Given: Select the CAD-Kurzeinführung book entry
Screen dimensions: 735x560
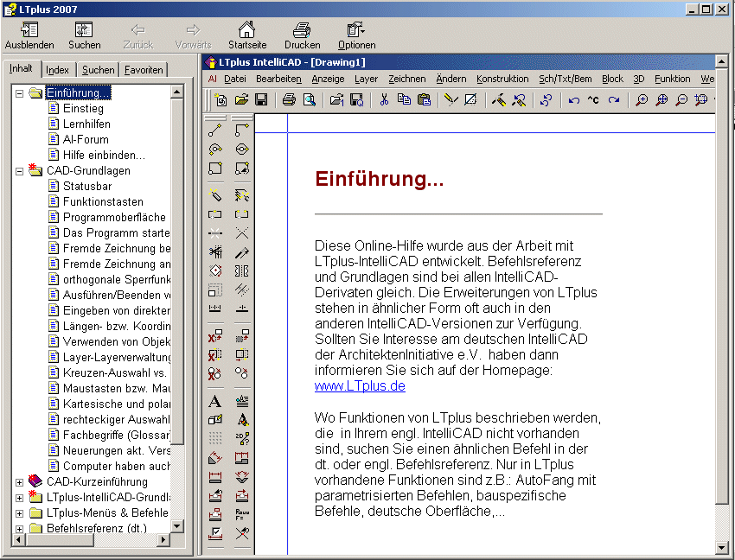Looking at the screenshot, I should click(97, 481).
